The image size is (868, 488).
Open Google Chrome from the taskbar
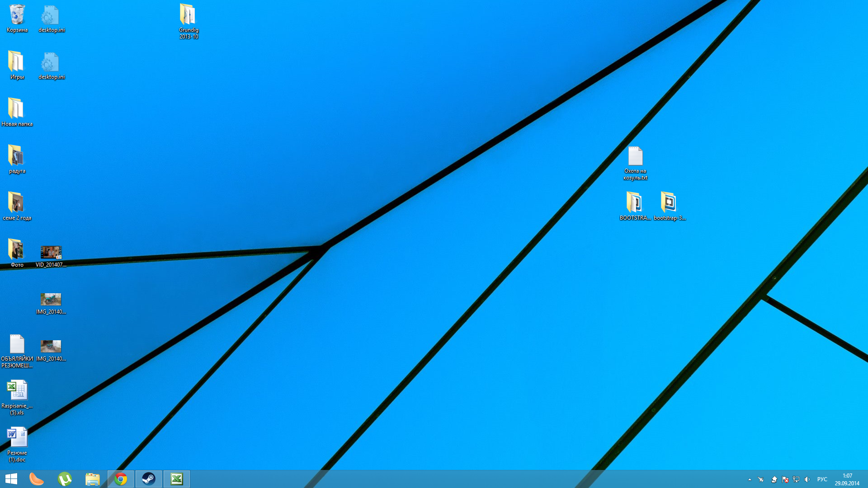121,479
